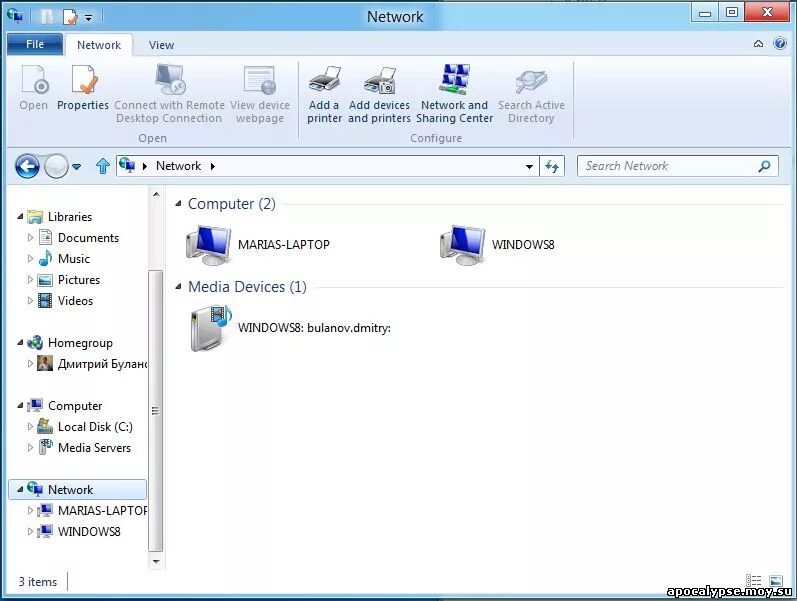Click navigation pane scrollbar up arrow
Image resolution: width=797 pixels, height=601 pixels.
point(156,194)
